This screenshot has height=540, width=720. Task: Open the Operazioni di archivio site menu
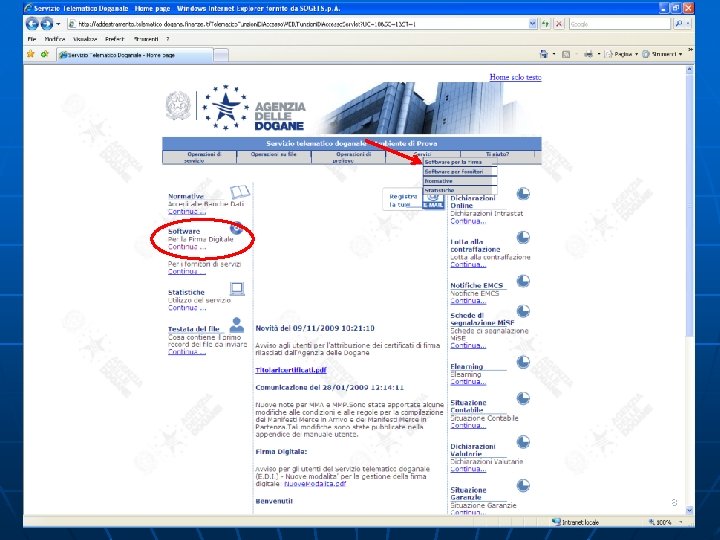tap(349, 157)
